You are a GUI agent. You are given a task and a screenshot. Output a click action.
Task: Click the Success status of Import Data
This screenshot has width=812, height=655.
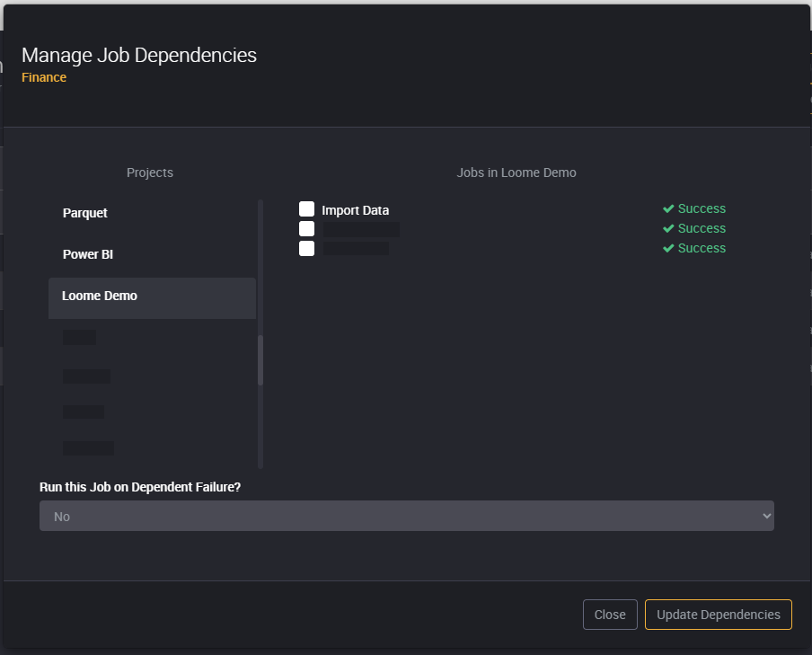pos(694,208)
